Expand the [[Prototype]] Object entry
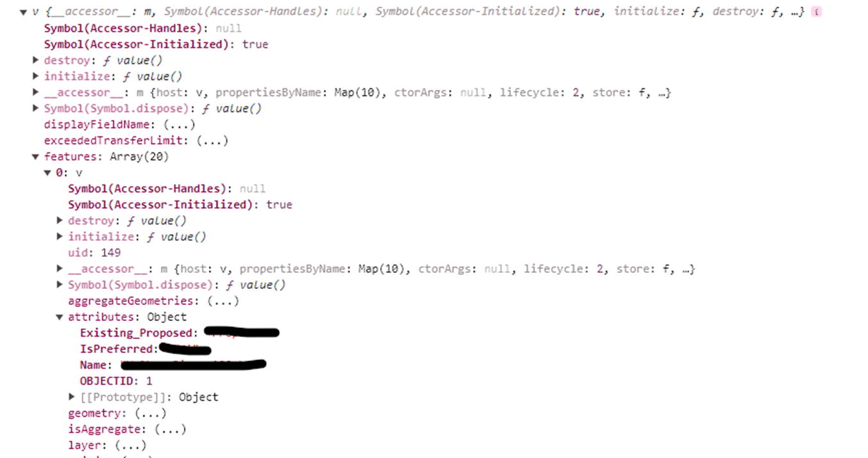The height and width of the screenshot is (458, 868). (x=72, y=397)
